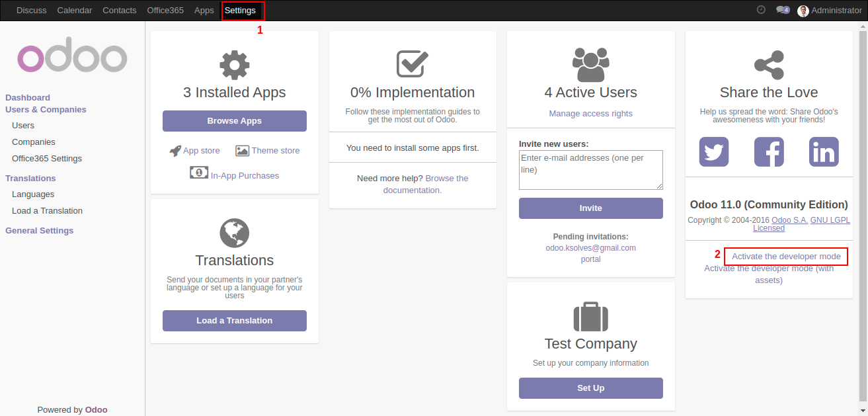
Task: Open the In-App Purchases link
Action: pos(245,175)
